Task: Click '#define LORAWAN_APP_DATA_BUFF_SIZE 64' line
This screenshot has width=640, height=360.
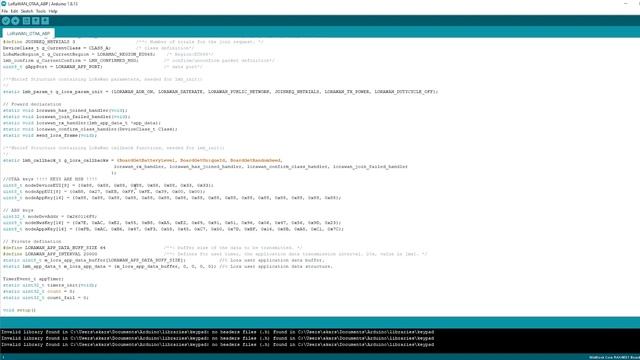Action: click(x=54, y=248)
